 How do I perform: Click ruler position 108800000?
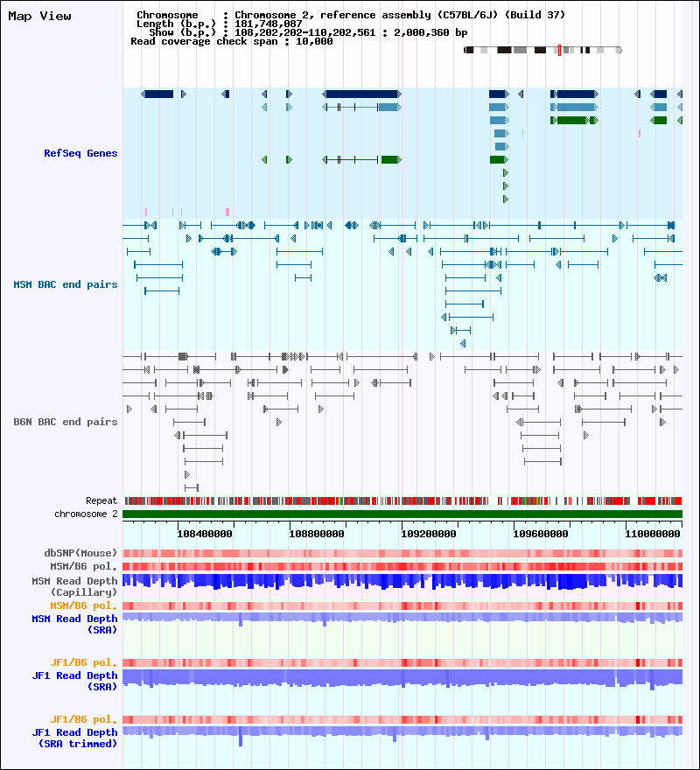[x=317, y=534]
